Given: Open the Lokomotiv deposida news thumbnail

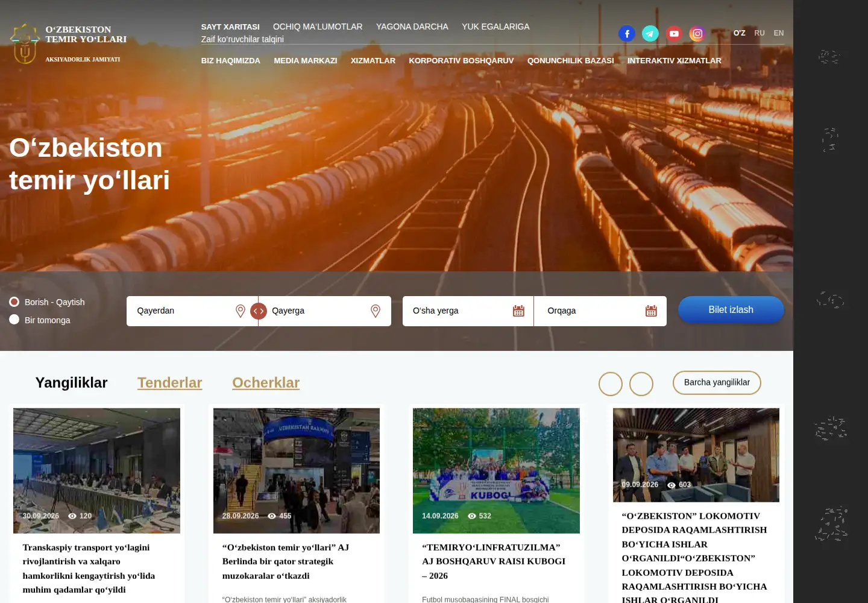Looking at the screenshot, I should [696, 455].
